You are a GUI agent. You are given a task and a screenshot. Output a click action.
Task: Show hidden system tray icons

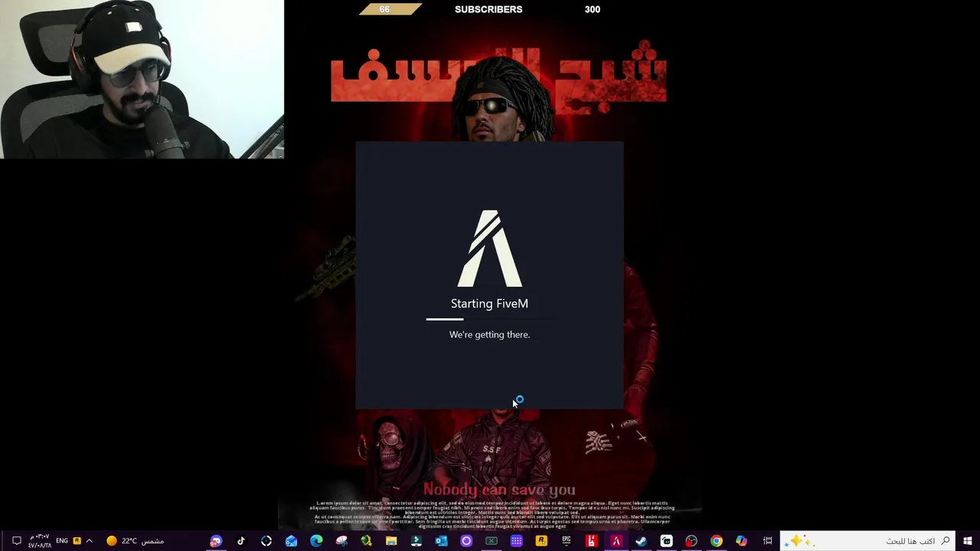90,541
